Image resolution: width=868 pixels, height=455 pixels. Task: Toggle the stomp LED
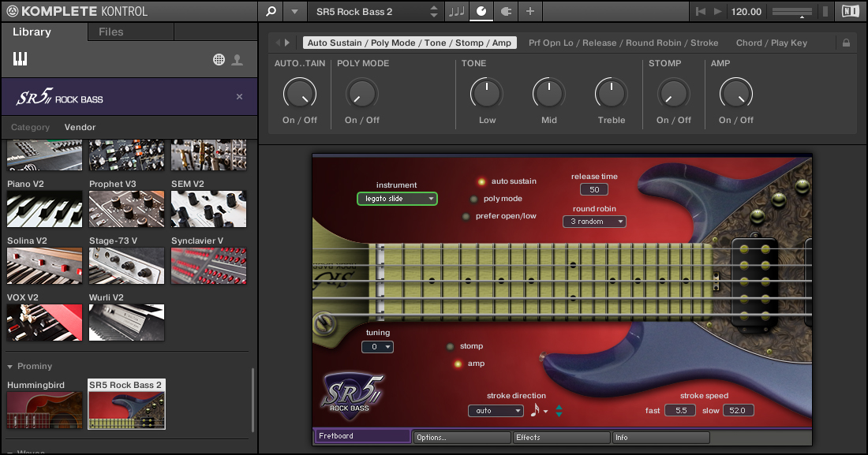pos(450,346)
